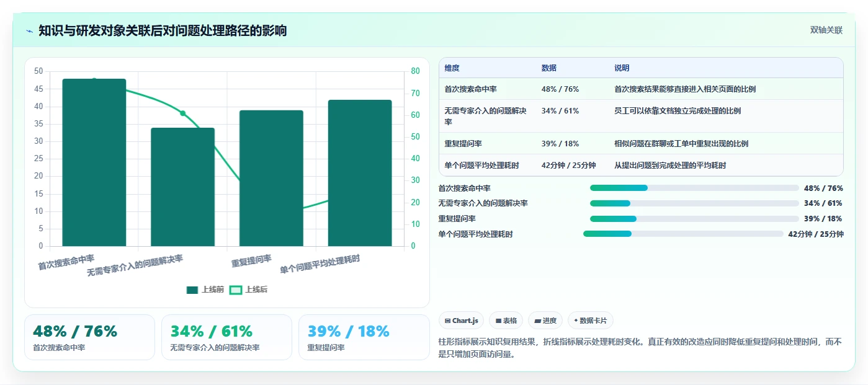This screenshot has height=385, width=868.
Task: Click the 单个问题平均处理耗时 x-axis label
Action: [x=320, y=265]
